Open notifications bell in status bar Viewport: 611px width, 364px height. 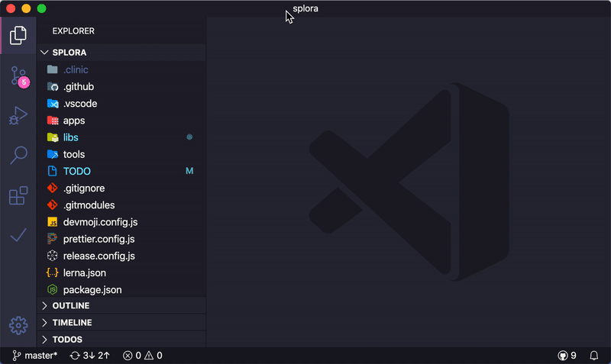tap(594, 356)
